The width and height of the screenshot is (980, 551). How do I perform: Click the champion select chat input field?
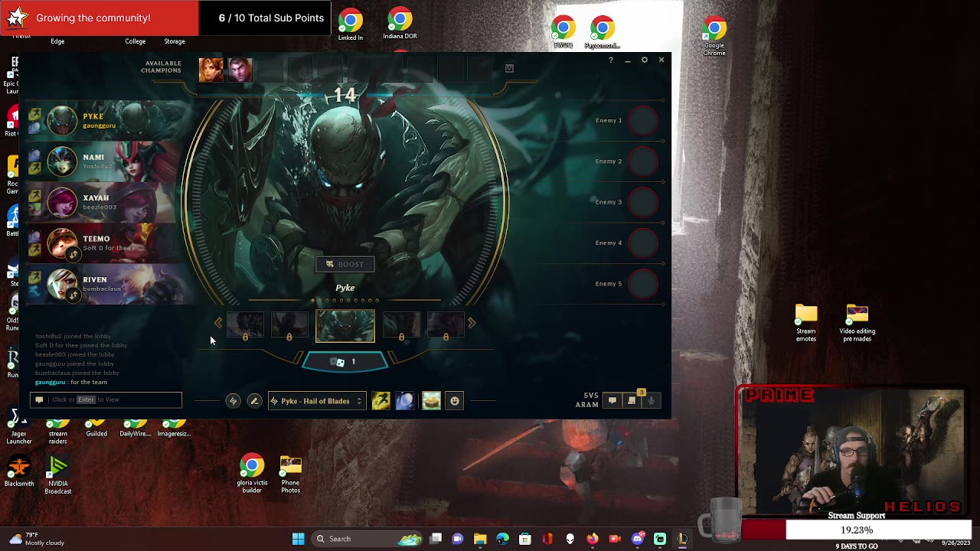(106, 399)
